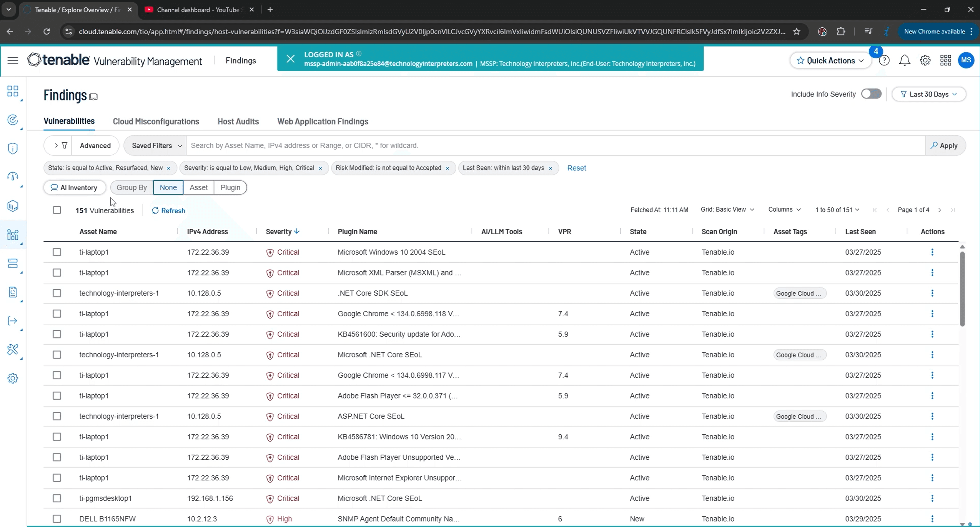
Task: Open the Grid: Basic View dropdown
Action: [x=727, y=210]
